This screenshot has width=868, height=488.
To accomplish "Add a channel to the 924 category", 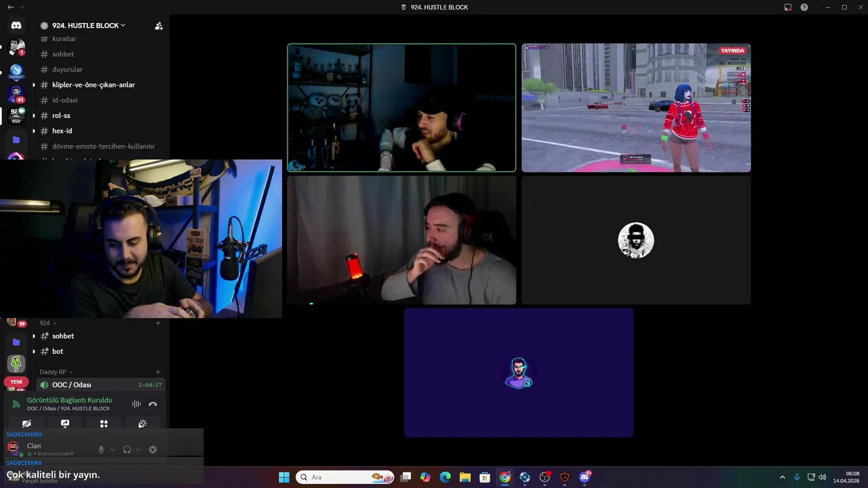I will (x=158, y=323).
